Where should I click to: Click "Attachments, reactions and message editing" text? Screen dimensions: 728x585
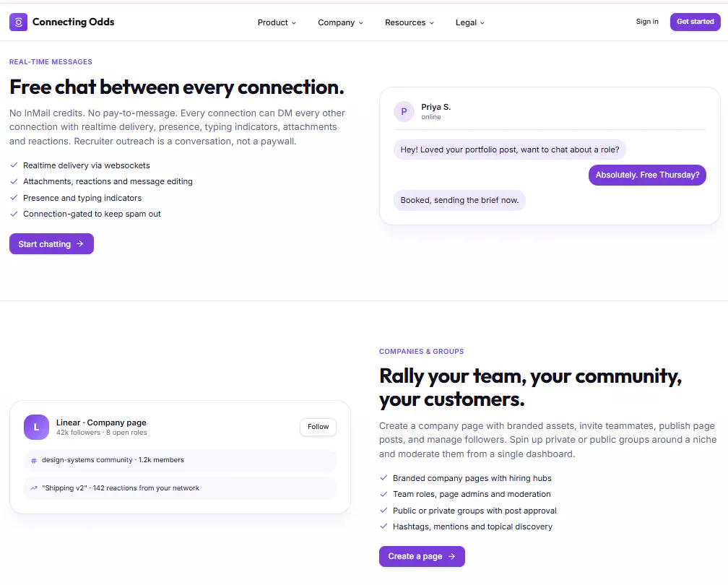[108, 181]
